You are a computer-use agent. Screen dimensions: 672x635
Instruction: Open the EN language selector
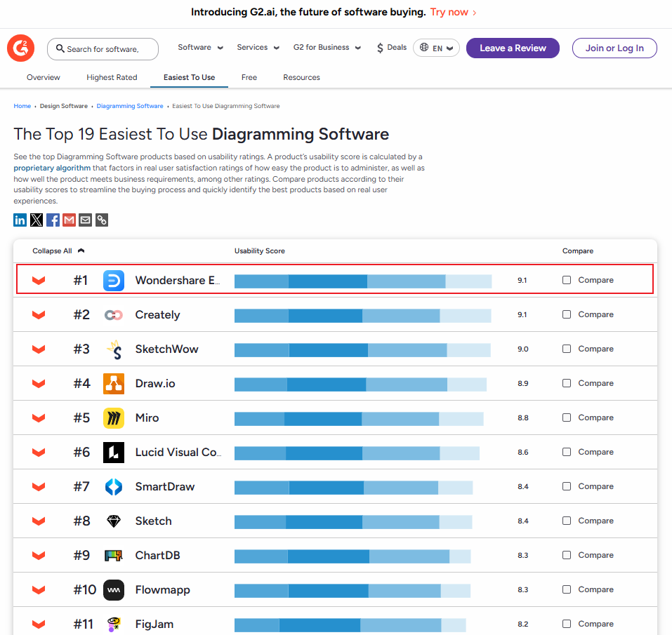pyautogui.click(x=436, y=48)
